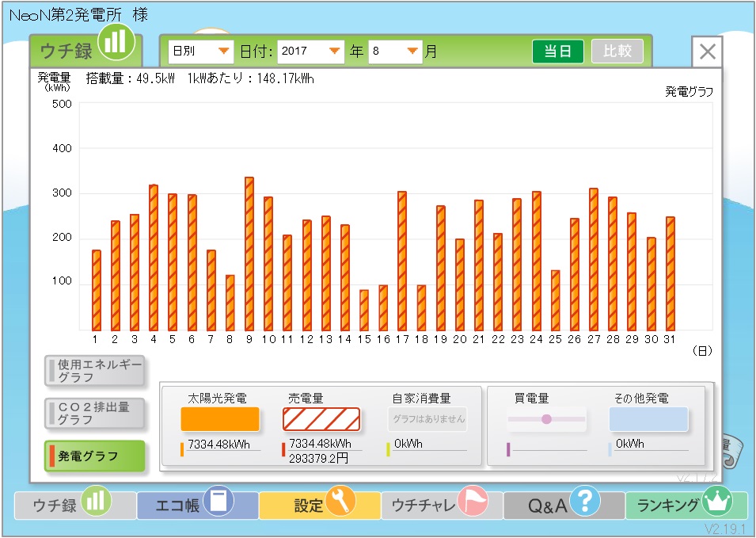Switch to CO2排出量グラフ
Viewport: 756px width, 538px height.
tap(94, 414)
